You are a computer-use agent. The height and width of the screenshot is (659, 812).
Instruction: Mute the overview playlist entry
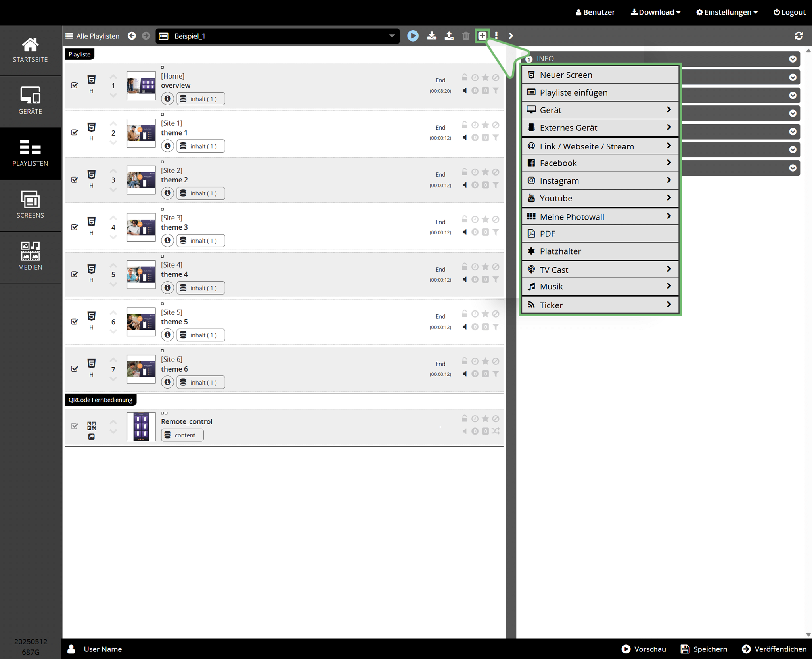[x=465, y=91]
